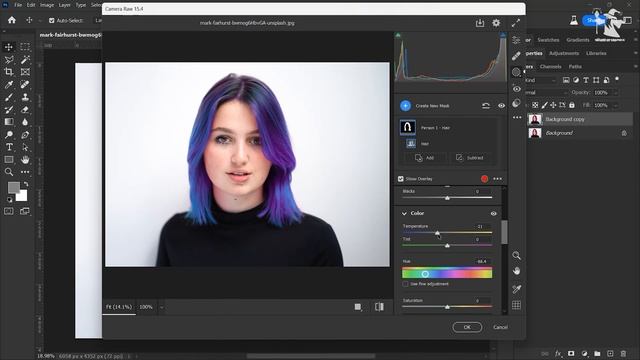Select the Pen tool
Screen dimensions: 640x360
(x=25, y=135)
